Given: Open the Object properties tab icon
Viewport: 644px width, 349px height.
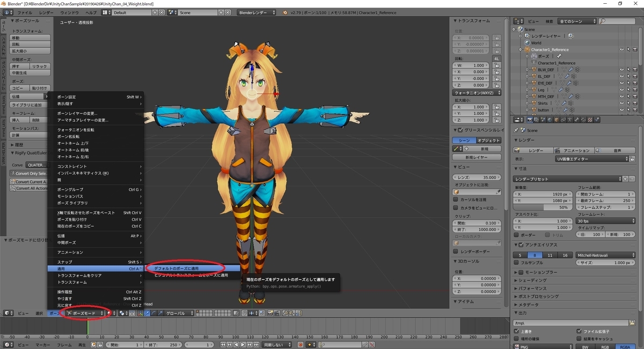Looking at the screenshot, I should (x=557, y=120).
